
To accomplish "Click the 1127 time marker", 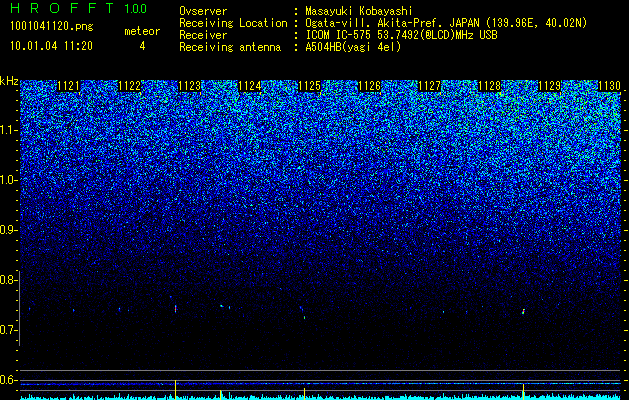I will tap(429, 86).
